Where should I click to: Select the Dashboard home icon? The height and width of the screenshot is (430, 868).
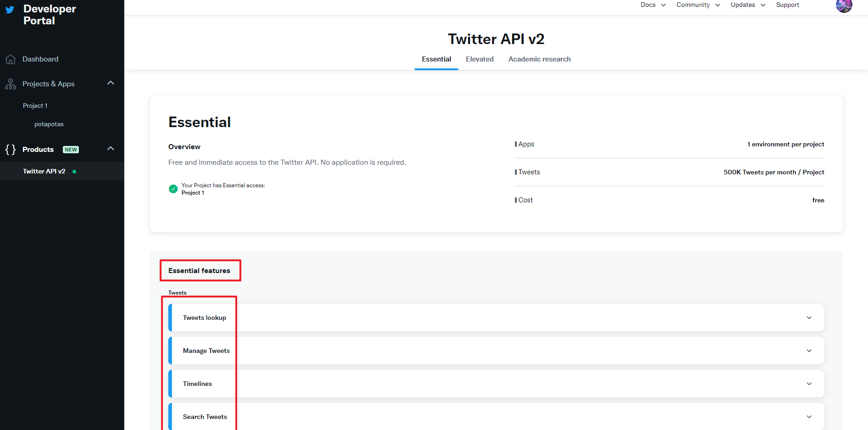pyautogui.click(x=10, y=59)
